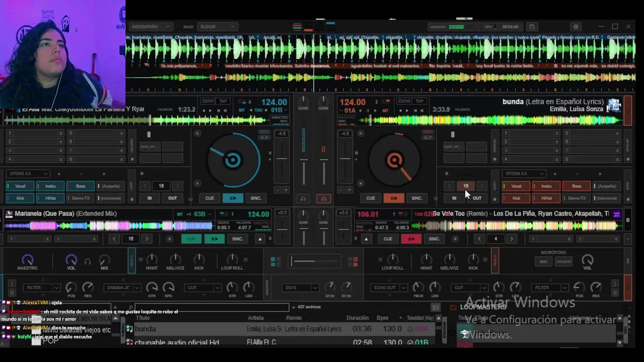The height and width of the screenshot is (362, 644).
Task: Click loop IN on the right deck
Action: tap(454, 198)
